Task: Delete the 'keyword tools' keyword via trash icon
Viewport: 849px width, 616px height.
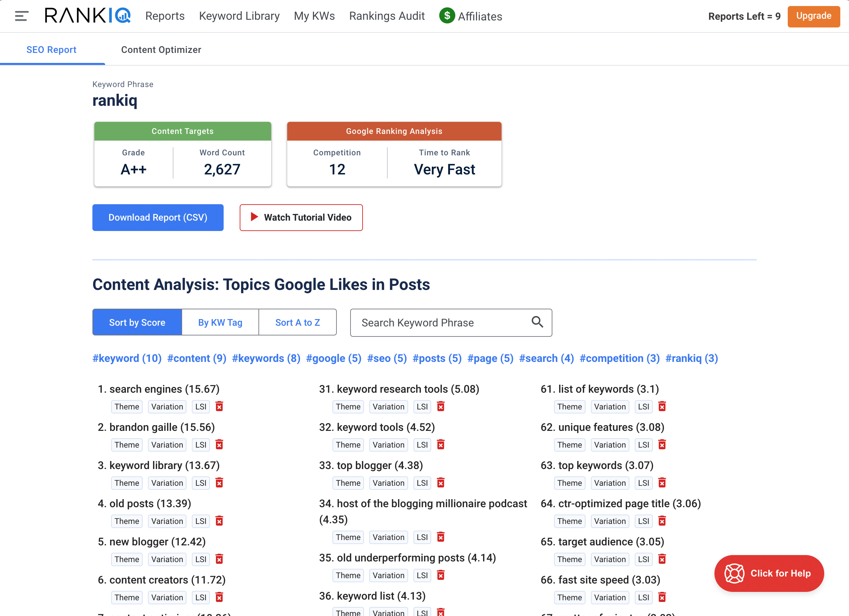Action: pyautogui.click(x=441, y=445)
